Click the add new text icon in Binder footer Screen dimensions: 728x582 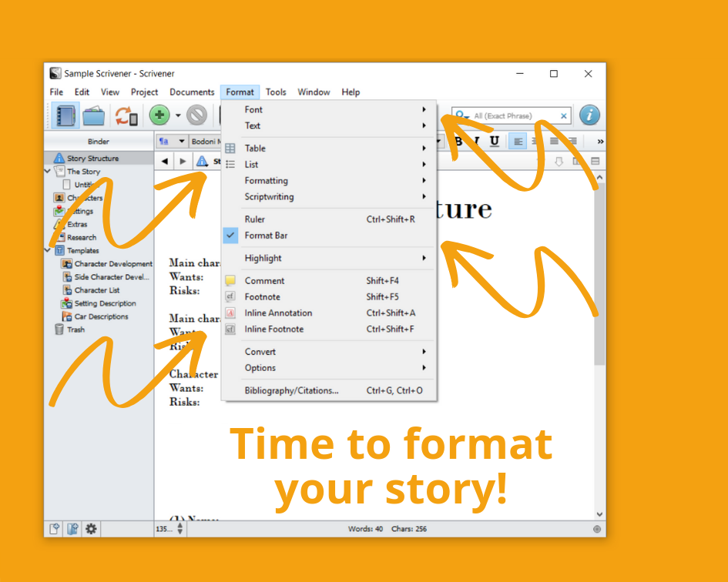[x=55, y=529]
